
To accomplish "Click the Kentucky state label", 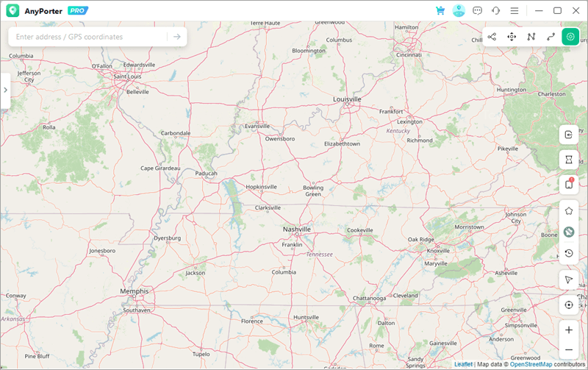I will click(x=398, y=131).
